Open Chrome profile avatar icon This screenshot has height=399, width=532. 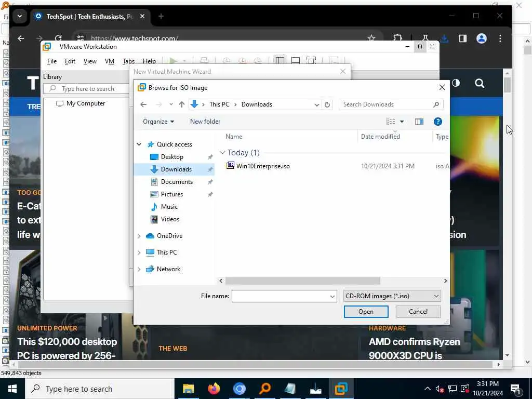coord(482,38)
